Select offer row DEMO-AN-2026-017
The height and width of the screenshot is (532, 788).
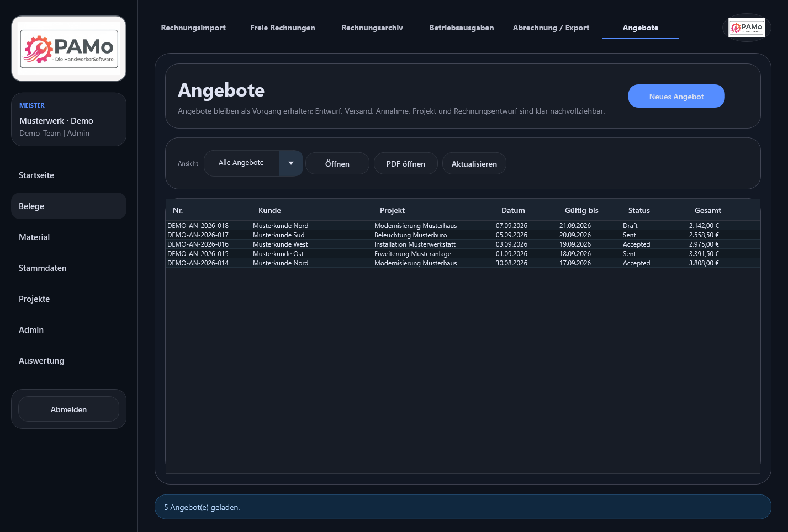(x=463, y=235)
